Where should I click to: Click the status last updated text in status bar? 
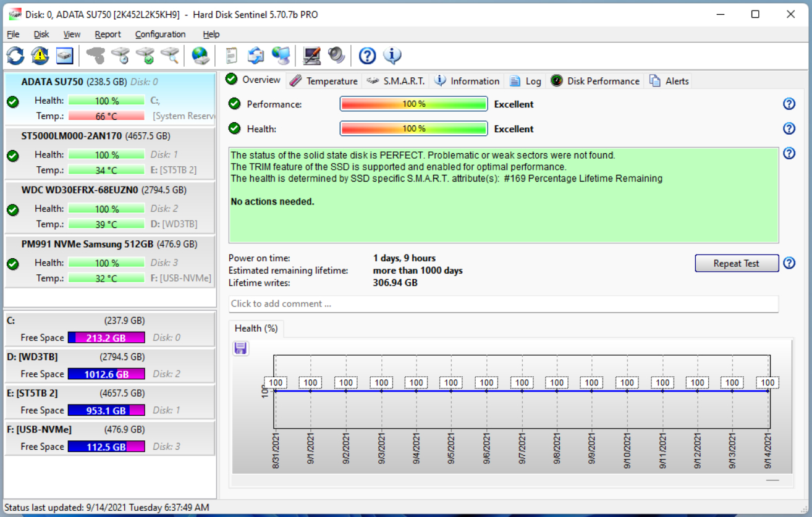tap(107, 508)
